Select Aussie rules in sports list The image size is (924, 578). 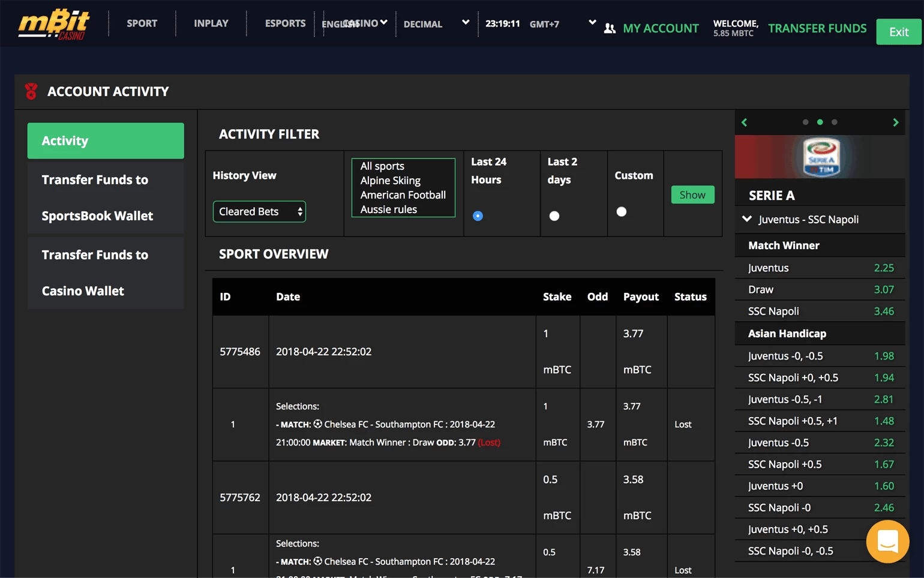pos(389,209)
